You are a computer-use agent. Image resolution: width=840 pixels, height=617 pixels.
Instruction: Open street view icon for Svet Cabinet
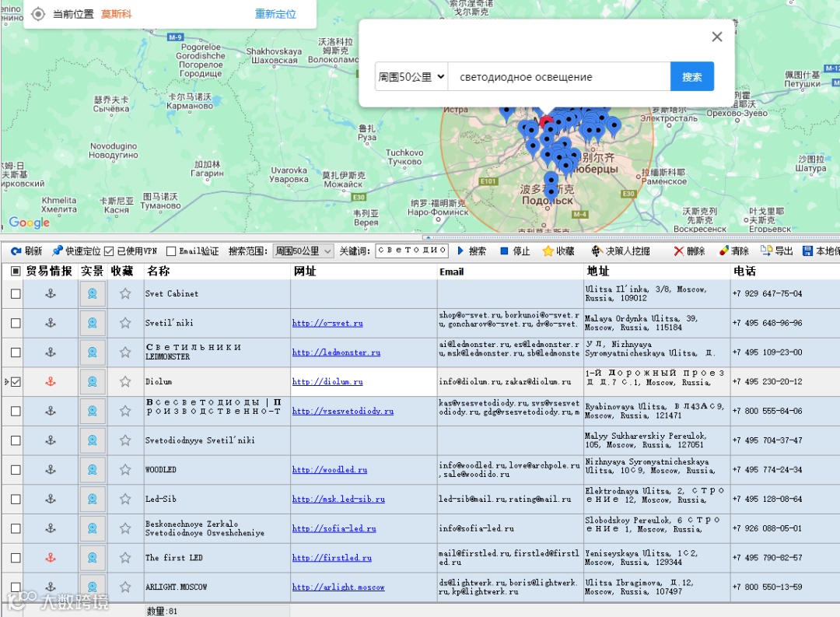coord(92,294)
